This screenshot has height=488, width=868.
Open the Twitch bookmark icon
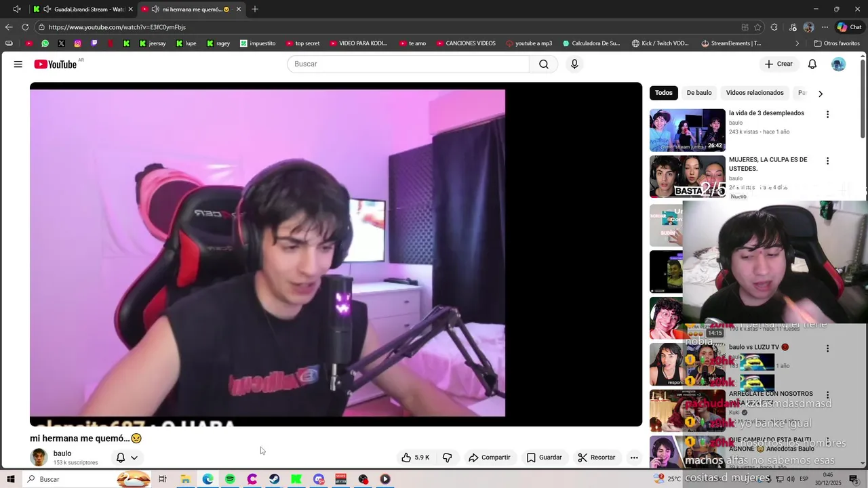[x=94, y=43]
